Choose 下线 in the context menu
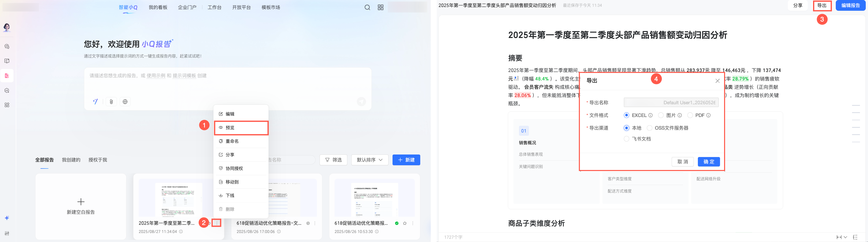This screenshot has width=868, height=242. pos(241,195)
